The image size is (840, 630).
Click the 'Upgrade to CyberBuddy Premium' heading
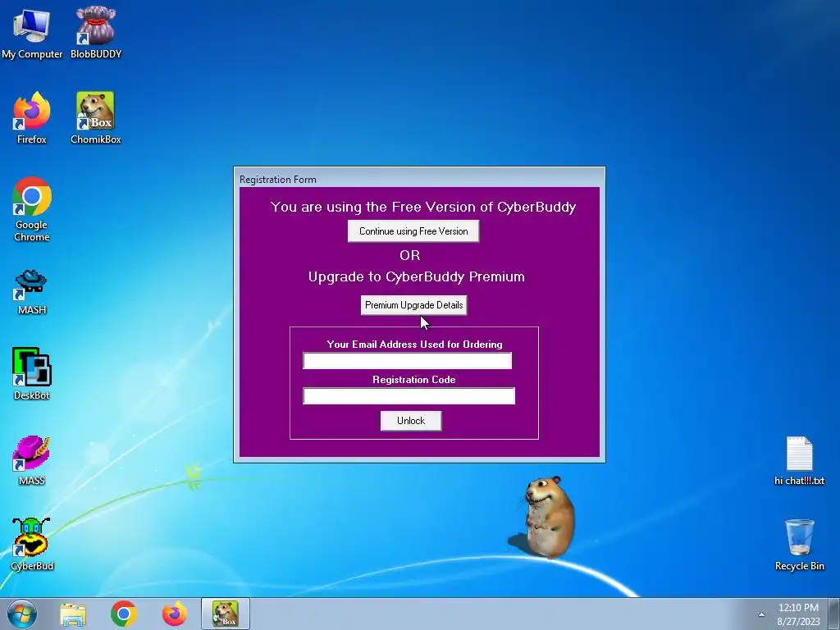[x=416, y=276]
